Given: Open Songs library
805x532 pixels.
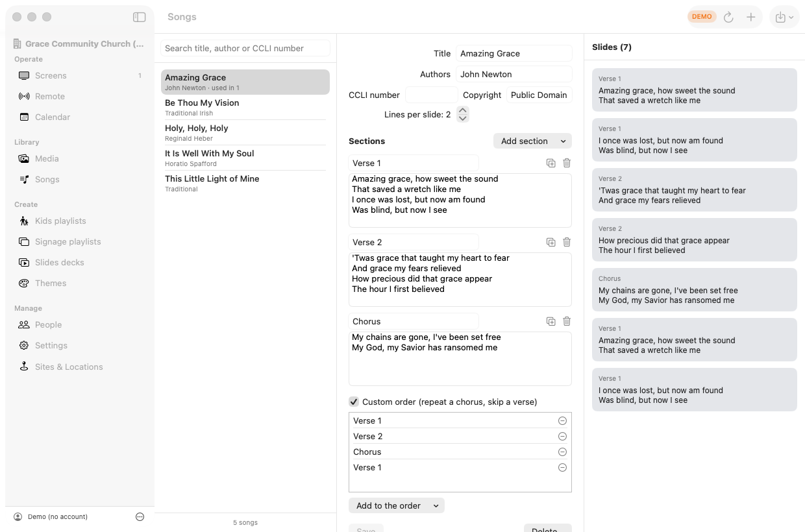Looking at the screenshot, I should (80, 179).
